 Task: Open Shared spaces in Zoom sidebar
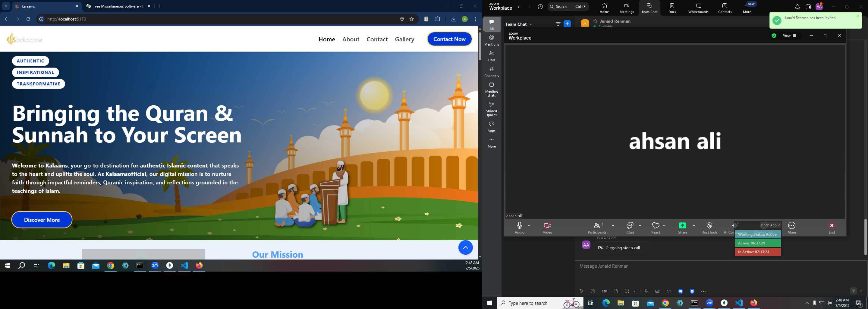[x=492, y=109]
